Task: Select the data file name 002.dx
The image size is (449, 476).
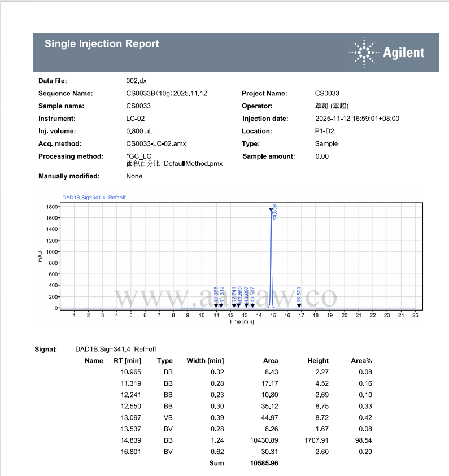Action: coord(136,81)
